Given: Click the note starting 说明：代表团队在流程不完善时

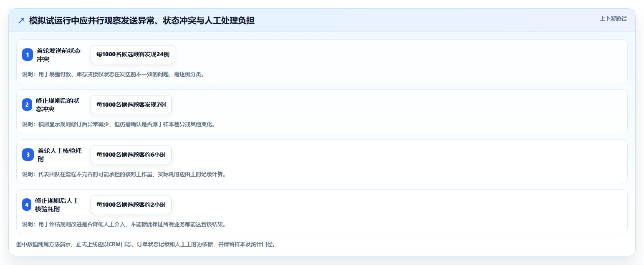Looking at the screenshot, I should coord(124,174).
